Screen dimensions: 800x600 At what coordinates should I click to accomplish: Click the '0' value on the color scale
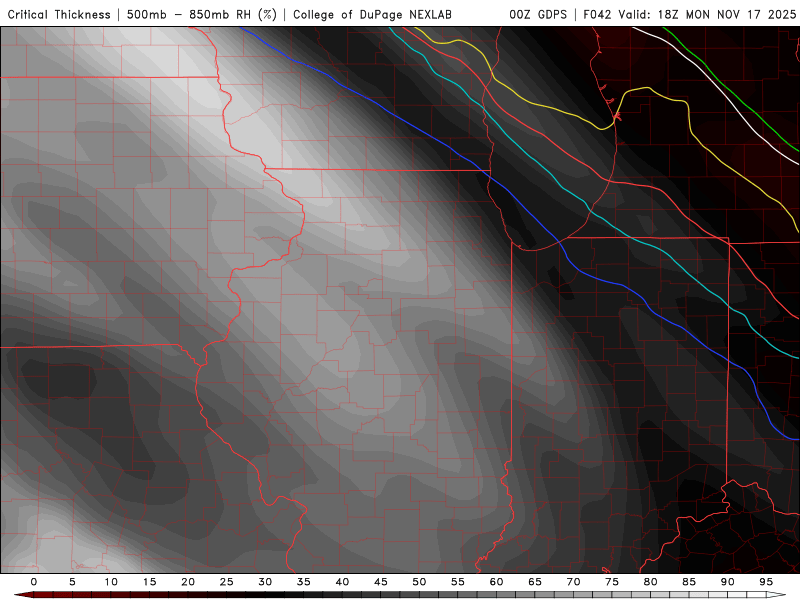tap(34, 582)
